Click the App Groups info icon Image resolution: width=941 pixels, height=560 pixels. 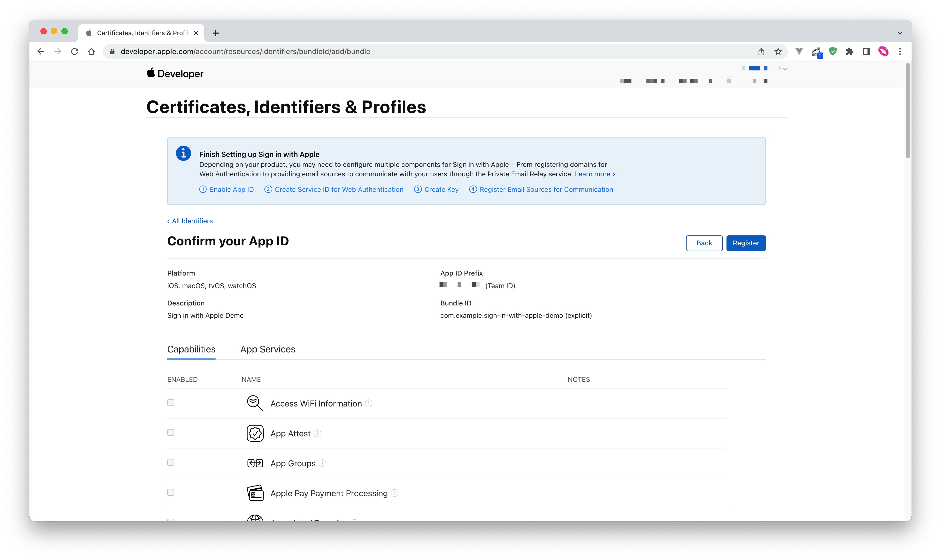[322, 463]
